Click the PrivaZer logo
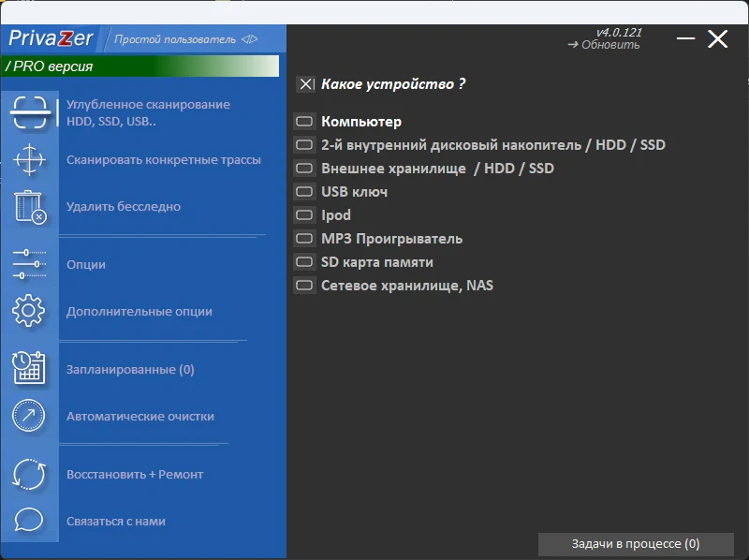Viewport: 749px width, 560px height. [x=51, y=38]
